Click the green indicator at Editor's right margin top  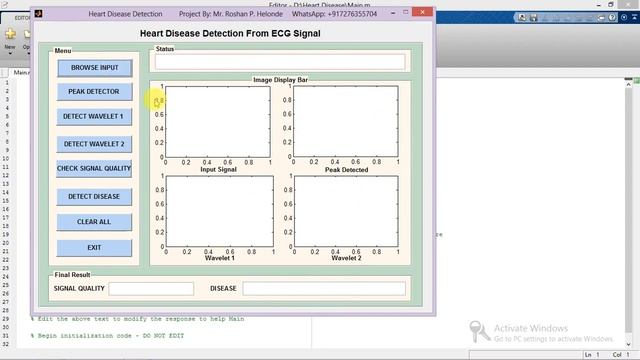[x=637, y=81]
